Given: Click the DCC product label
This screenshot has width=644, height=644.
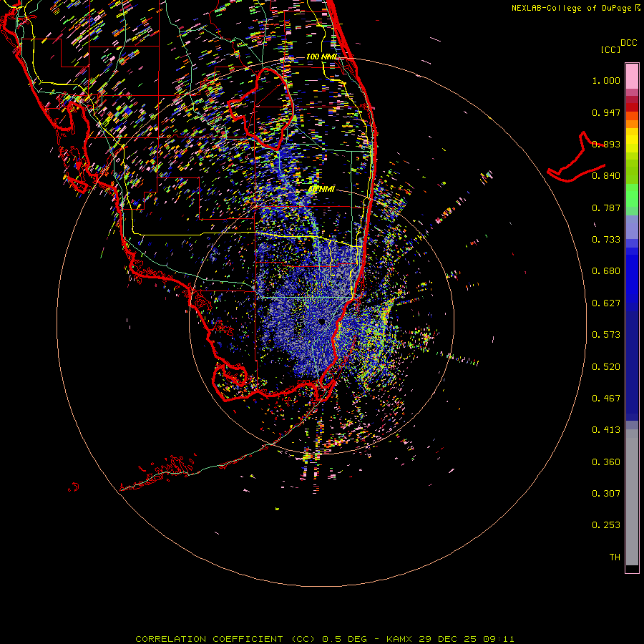Looking at the screenshot, I should click(628, 43).
